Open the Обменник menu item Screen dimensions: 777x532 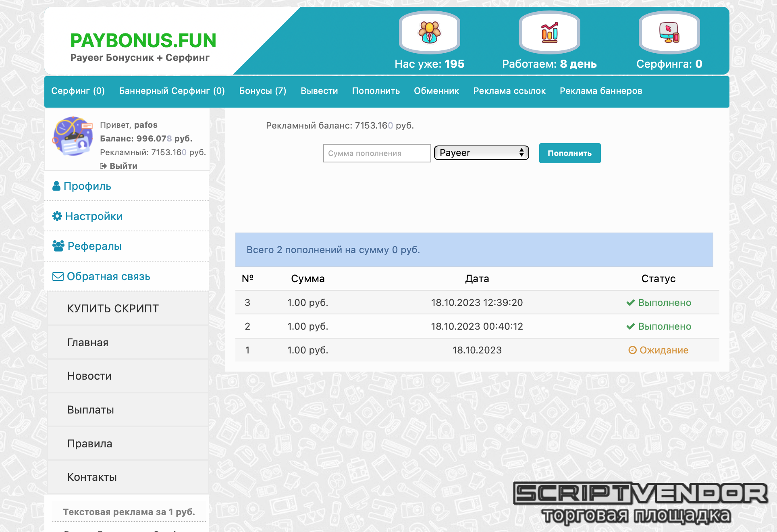tap(436, 91)
